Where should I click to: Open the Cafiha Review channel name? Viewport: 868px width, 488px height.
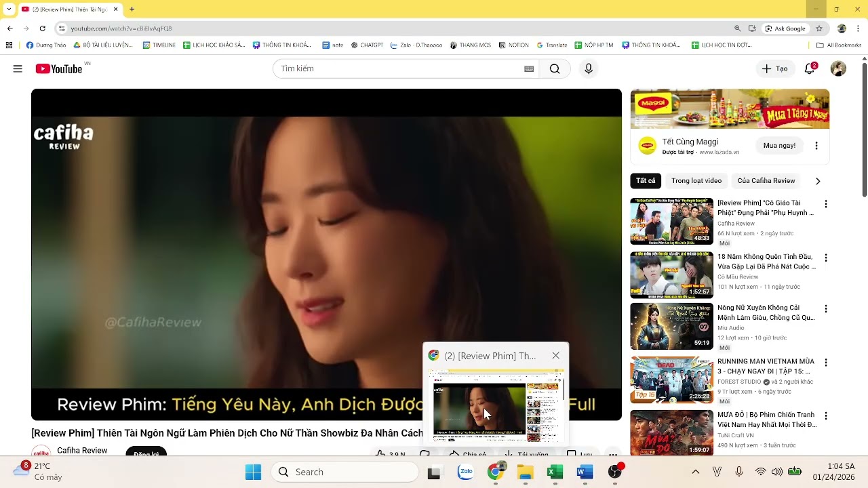coord(82,450)
